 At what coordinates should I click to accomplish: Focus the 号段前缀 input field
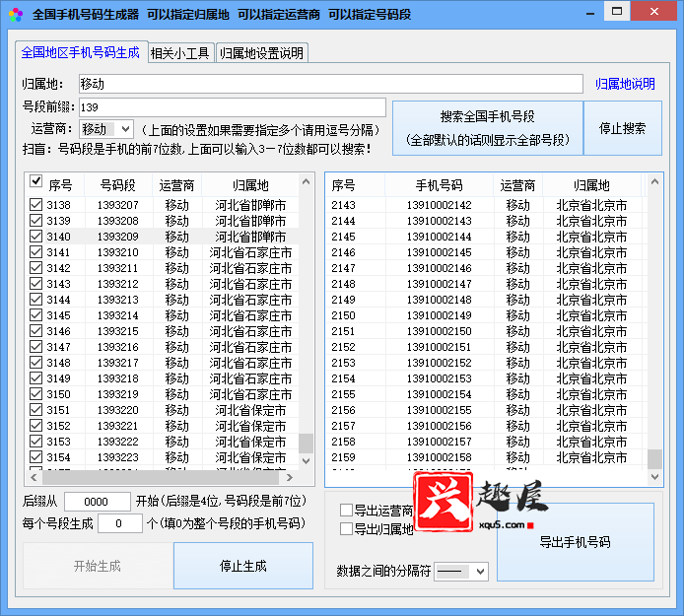[x=232, y=107]
